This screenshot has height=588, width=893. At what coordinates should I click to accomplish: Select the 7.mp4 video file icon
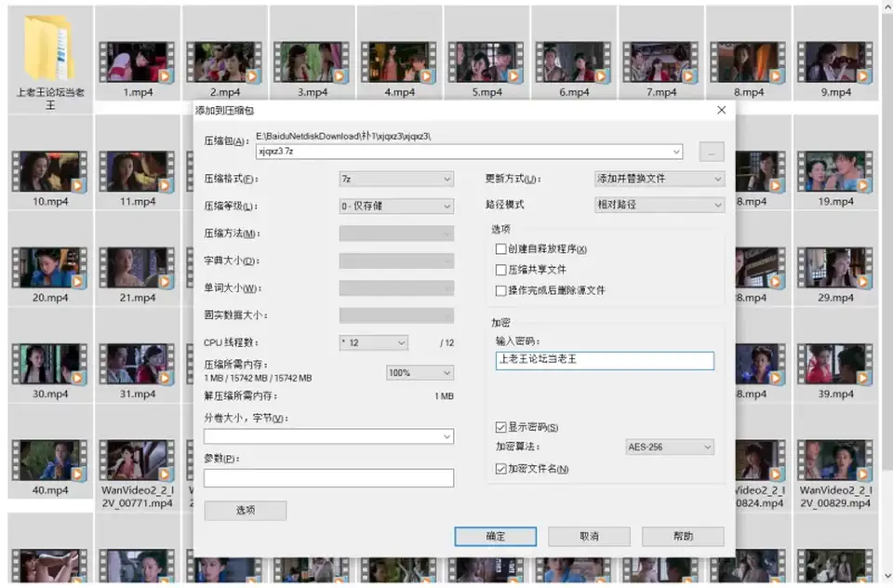(660, 62)
